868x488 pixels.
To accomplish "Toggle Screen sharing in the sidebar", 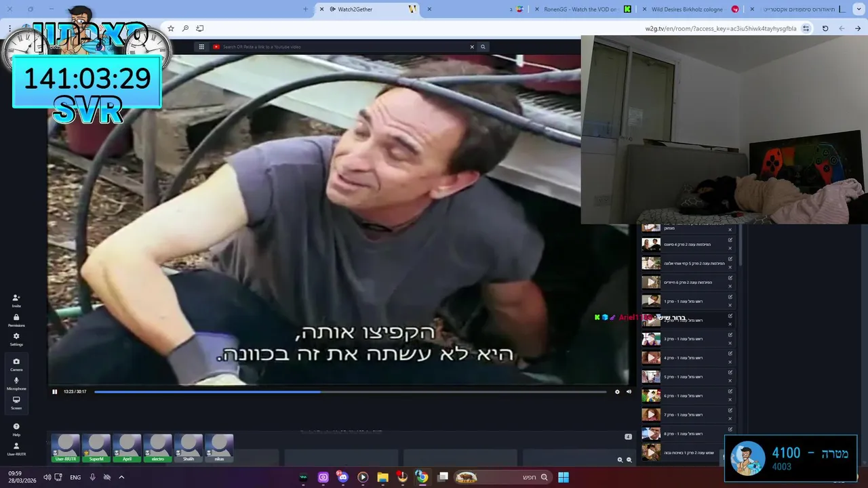I will click(x=16, y=403).
